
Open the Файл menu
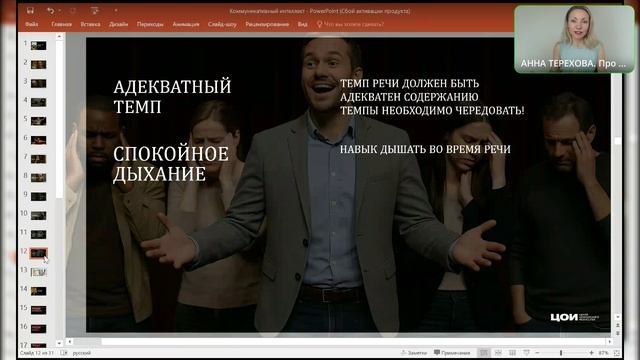pyautogui.click(x=32, y=24)
